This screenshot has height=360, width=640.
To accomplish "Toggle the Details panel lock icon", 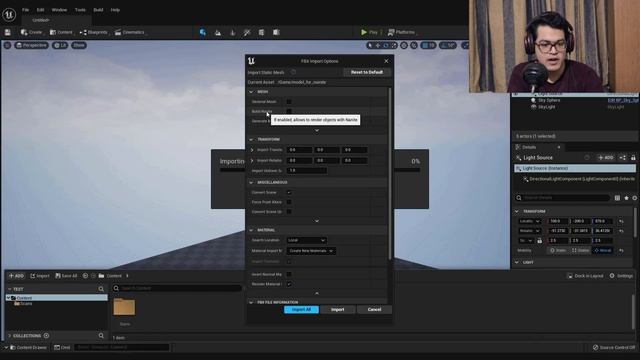I will point(633,158).
